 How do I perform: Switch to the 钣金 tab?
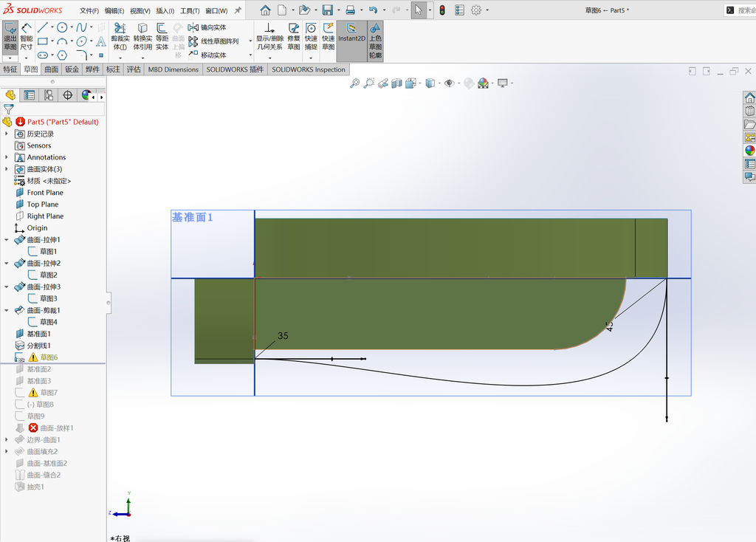72,69
